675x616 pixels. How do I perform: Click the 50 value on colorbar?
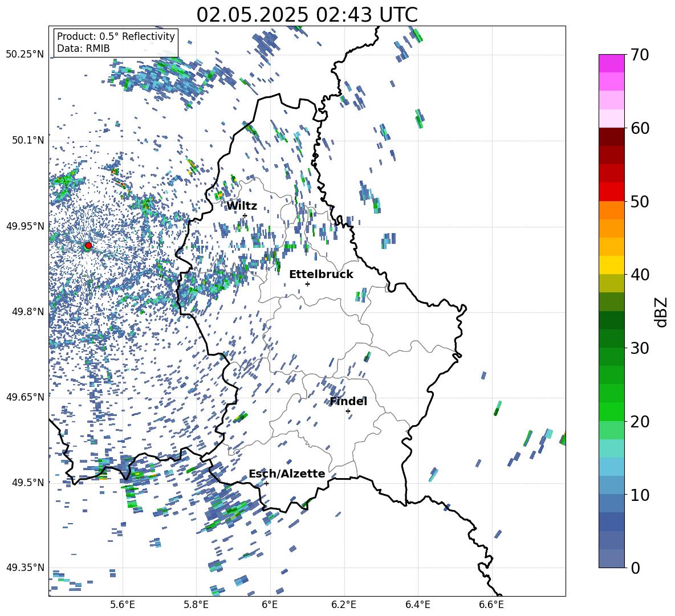(x=639, y=201)
